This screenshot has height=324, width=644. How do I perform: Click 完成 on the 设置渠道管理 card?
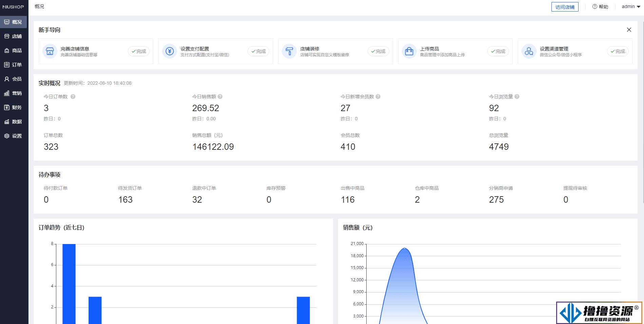(x=618, y=51)
